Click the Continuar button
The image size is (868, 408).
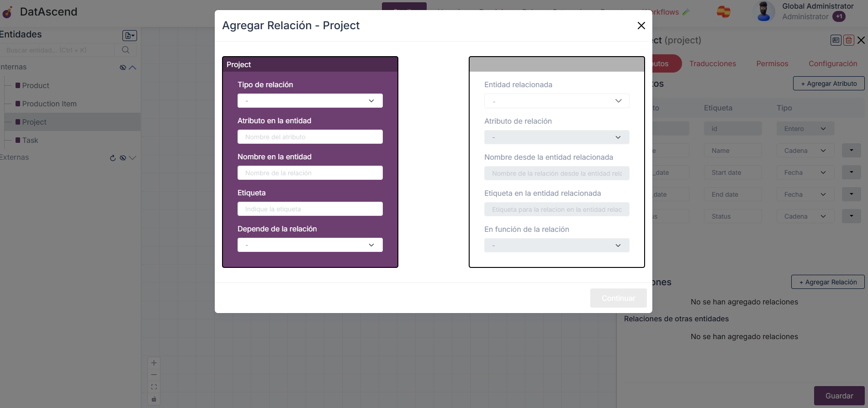pyautogui.click(x=619, y=298)
